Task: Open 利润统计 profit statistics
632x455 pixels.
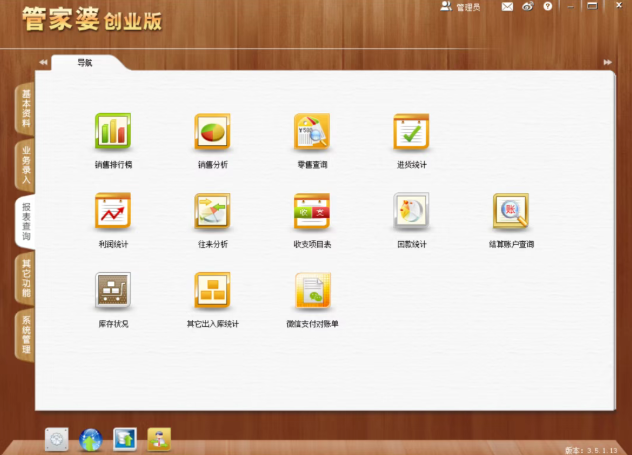Action: pos(113,212)
